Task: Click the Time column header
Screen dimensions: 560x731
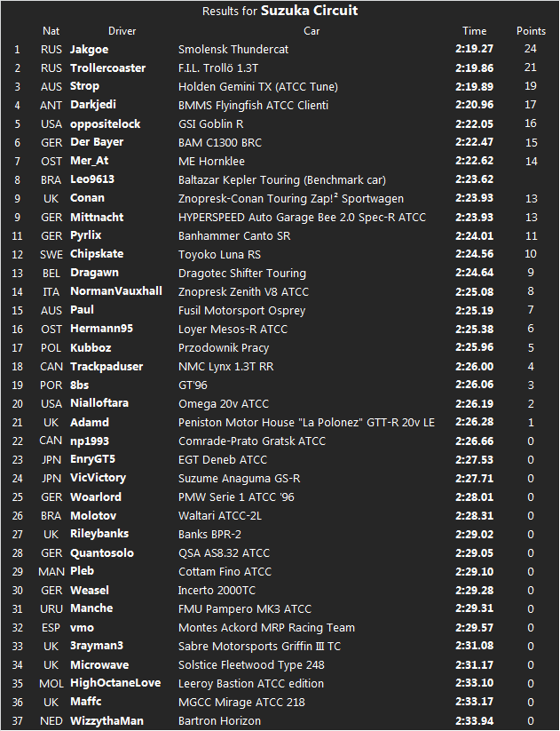Action: pos(474,31)
